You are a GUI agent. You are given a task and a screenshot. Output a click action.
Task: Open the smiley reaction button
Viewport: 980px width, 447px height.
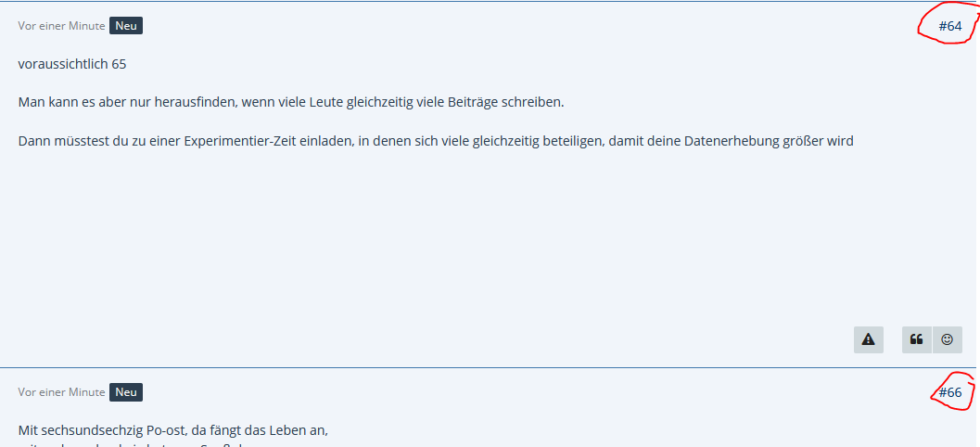point(947,339)
